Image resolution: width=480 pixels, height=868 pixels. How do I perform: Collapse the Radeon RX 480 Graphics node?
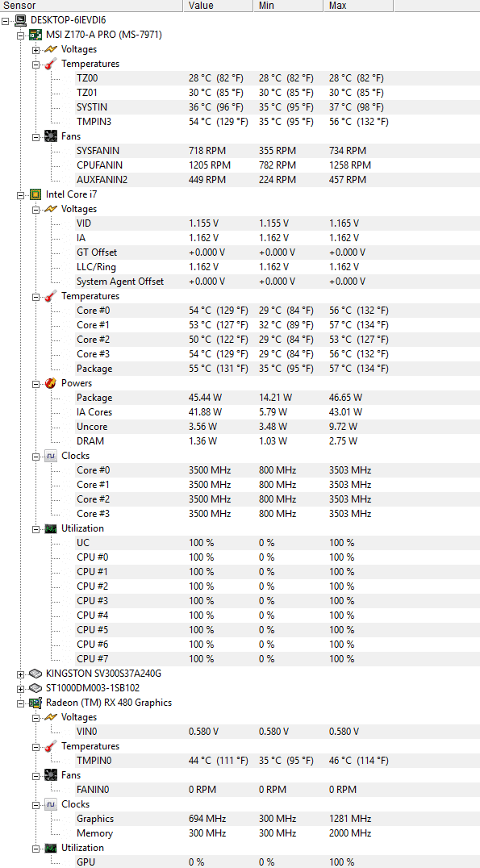click(20, 703)
